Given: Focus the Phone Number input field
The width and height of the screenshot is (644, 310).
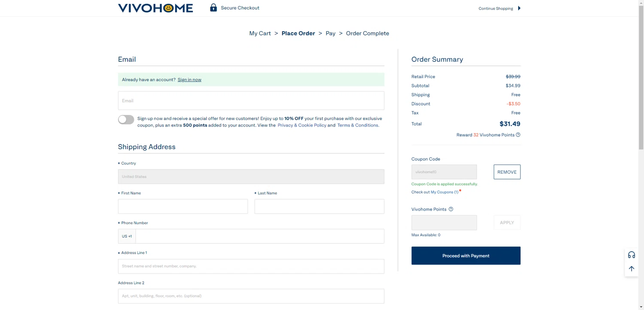Looking at the screenshot, I should pos(260,236).
